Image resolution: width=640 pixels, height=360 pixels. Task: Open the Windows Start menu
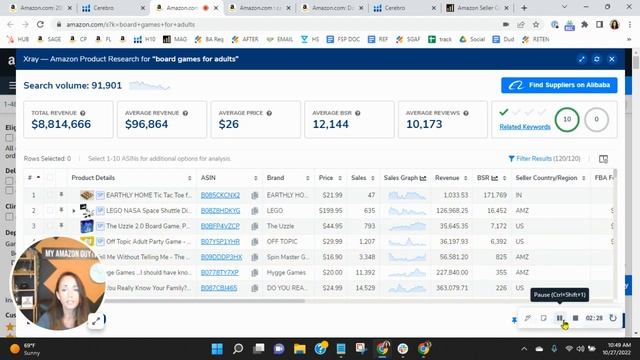217,349
